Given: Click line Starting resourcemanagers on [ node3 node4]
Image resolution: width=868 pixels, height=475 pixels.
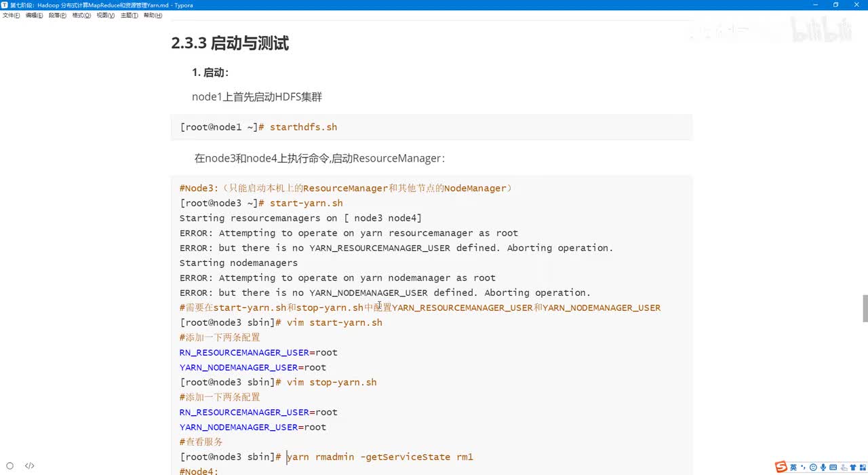Looking at the screenshot, I should [x=300, y=218].
